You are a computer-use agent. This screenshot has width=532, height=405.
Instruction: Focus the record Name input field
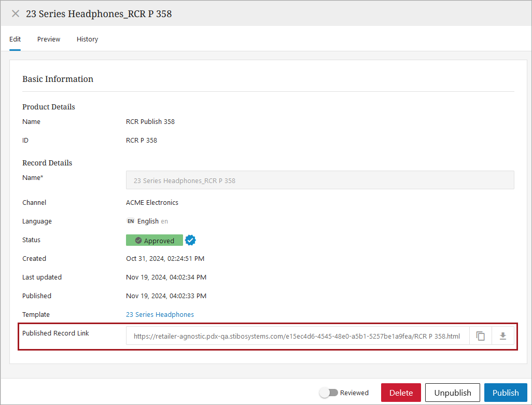[319, 180]
